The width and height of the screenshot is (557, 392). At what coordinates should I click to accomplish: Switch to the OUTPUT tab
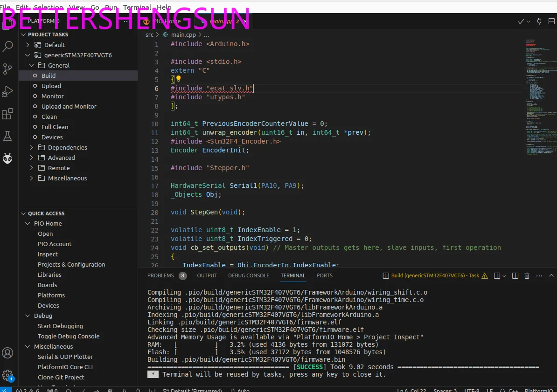pos(207,275)
